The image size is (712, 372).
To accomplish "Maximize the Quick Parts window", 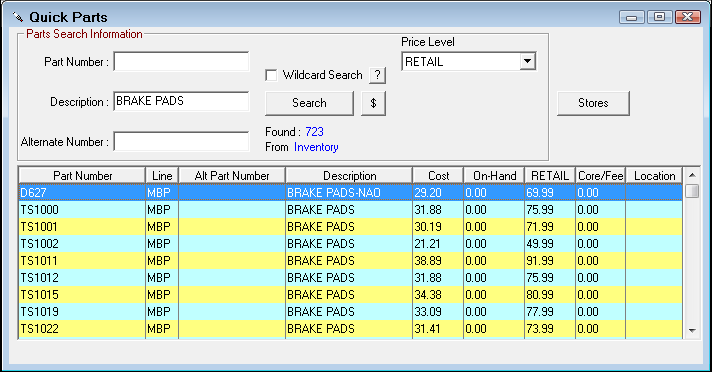I will tap(660, 17).
